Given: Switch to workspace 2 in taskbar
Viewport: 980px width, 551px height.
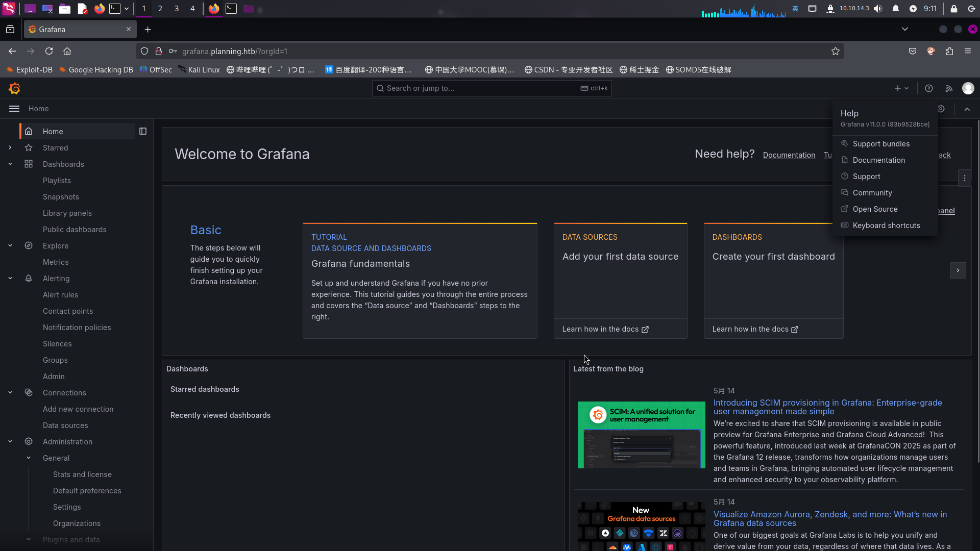Looking at the screenshot, I should [160, 9].
